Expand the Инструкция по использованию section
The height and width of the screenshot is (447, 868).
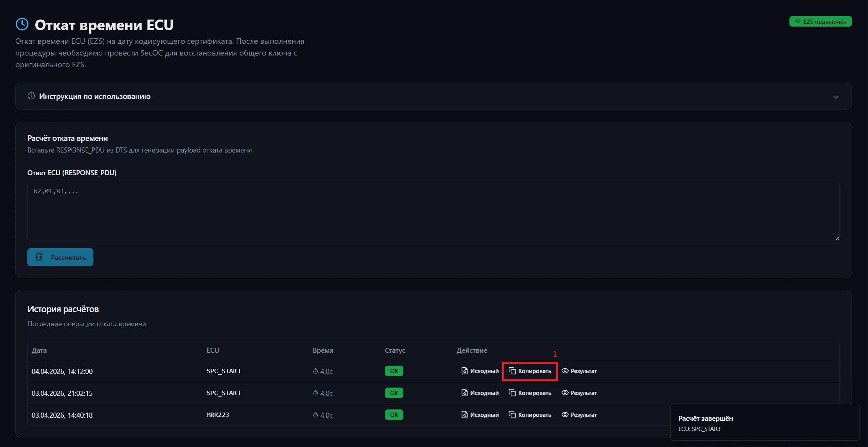coord(433,96)
